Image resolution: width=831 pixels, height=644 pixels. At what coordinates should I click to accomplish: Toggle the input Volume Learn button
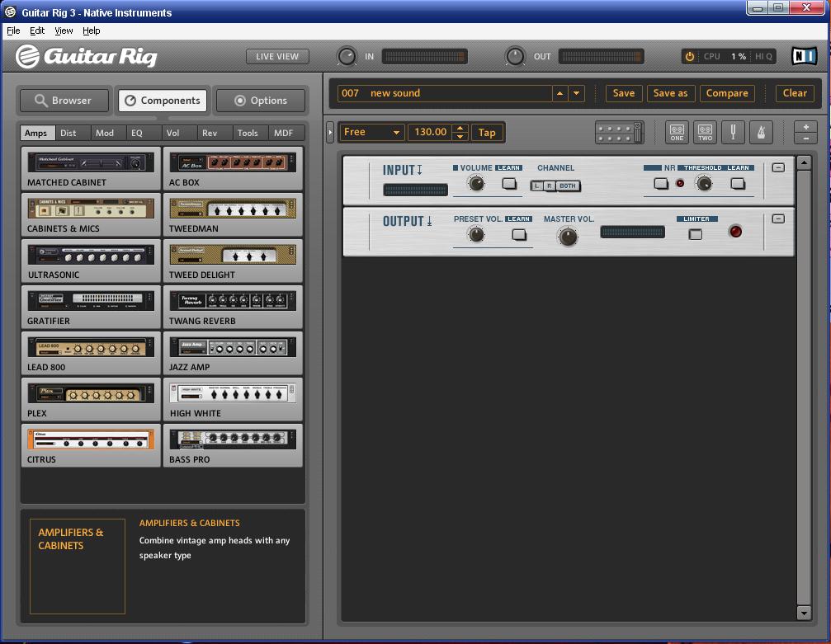509,184
